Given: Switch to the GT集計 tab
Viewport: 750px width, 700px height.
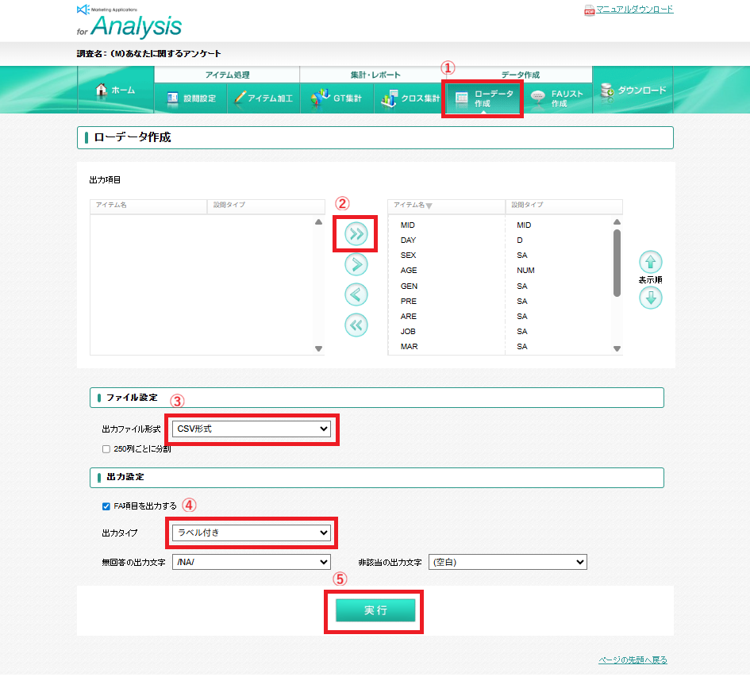Looking at the screenshot, I should (x=337, y=98).
